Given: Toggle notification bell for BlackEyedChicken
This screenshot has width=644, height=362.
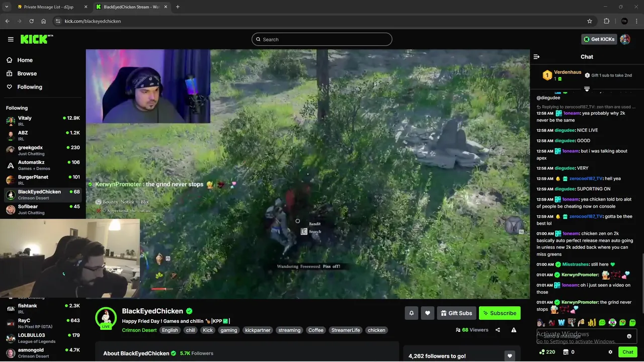Looking at the screenshot, I should [411, 313].
